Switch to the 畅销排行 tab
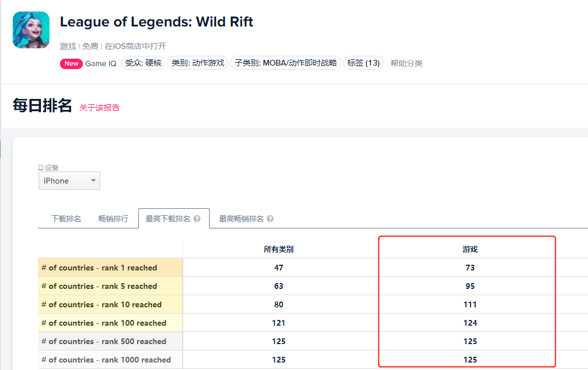Image resolution: width=588 pixels, height=370 pixels. click(113, 219)
